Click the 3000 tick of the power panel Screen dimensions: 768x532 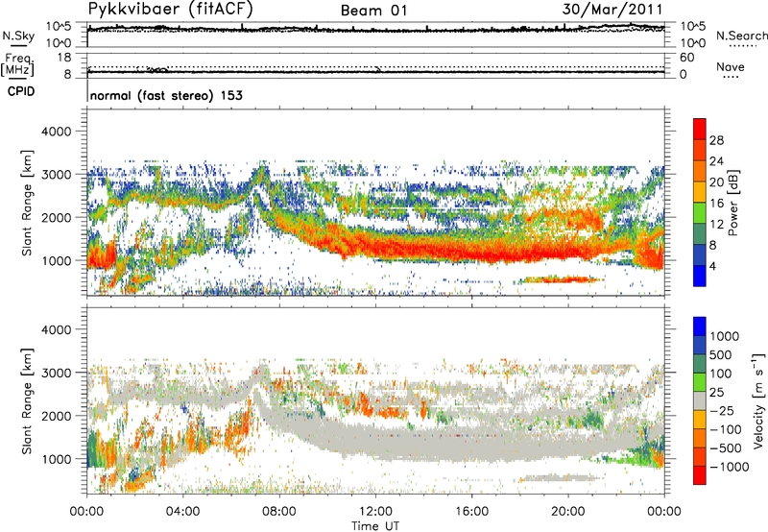[56, 175]
